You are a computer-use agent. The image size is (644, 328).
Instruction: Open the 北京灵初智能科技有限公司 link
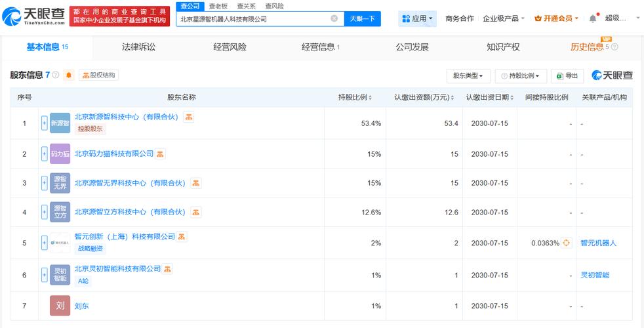click(x=117, y=269)
